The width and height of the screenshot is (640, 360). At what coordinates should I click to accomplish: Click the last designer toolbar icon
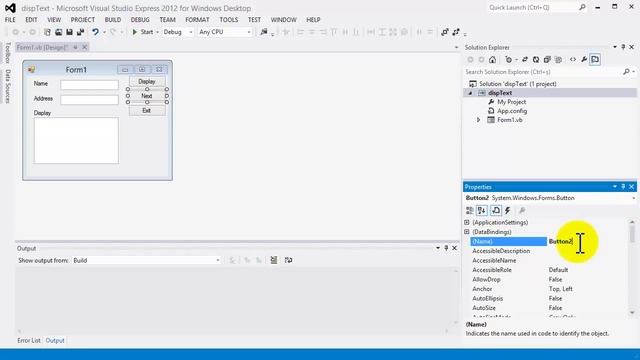[456, 32]
